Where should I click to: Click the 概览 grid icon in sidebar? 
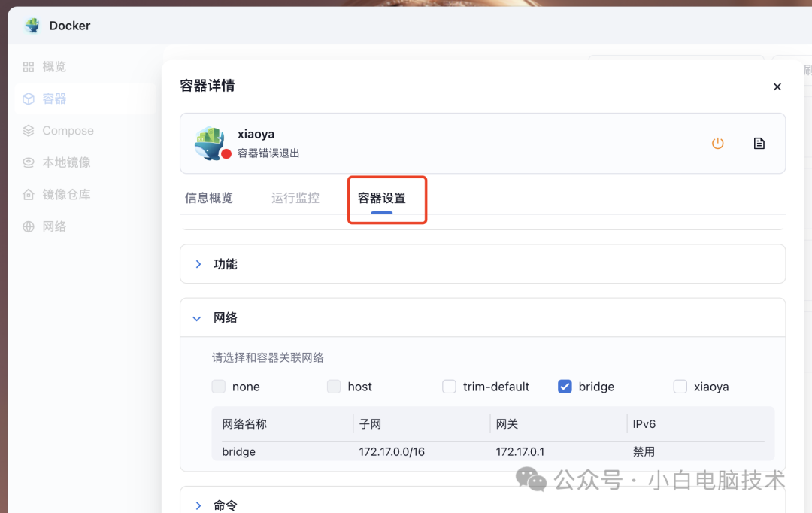click(29, 67)
